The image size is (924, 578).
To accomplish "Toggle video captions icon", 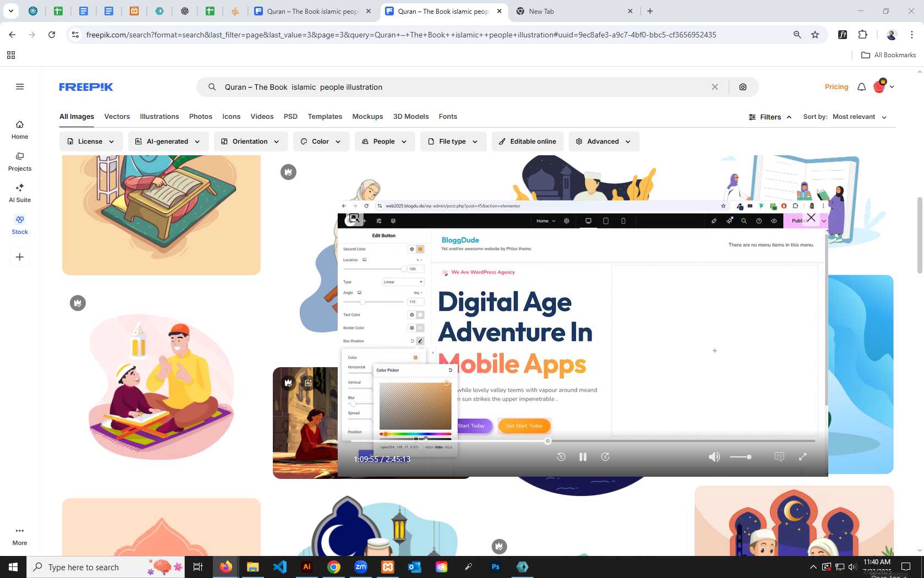I will [779, 457].
